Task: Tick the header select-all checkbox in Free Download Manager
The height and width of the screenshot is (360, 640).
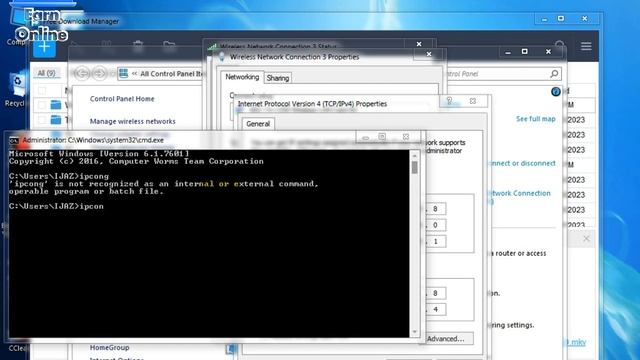Action: click(42, 90)
